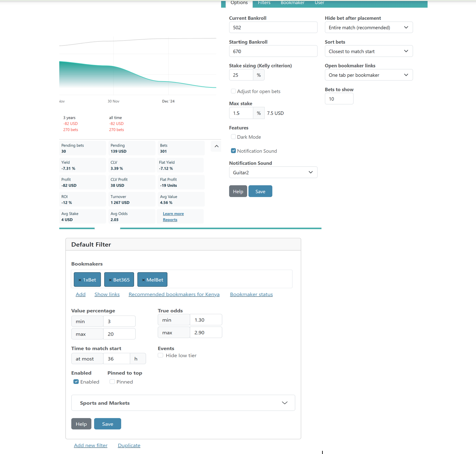This screenshot has width=476, height=454.
Task: Check the Hide low tier option
Action: pyautogui.click(x=161, y=355)
